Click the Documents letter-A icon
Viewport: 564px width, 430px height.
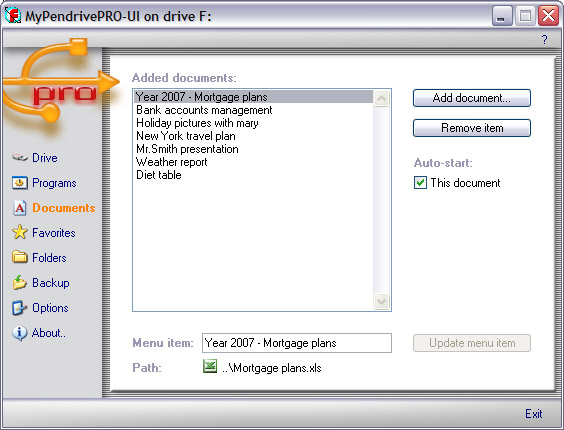point(19,208)
